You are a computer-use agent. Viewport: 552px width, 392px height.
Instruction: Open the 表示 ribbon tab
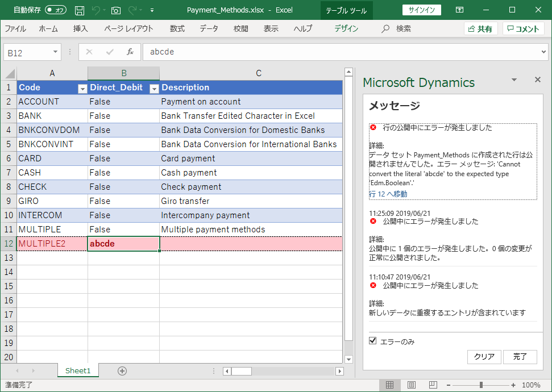point(271,28)
